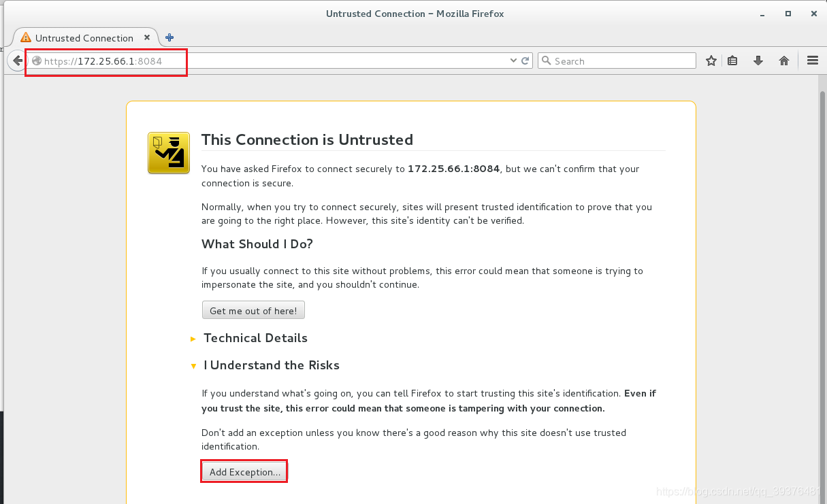The image size is (827, 504).
Task: Close the Untrusted Connection tab
Action: coord(146,37)
